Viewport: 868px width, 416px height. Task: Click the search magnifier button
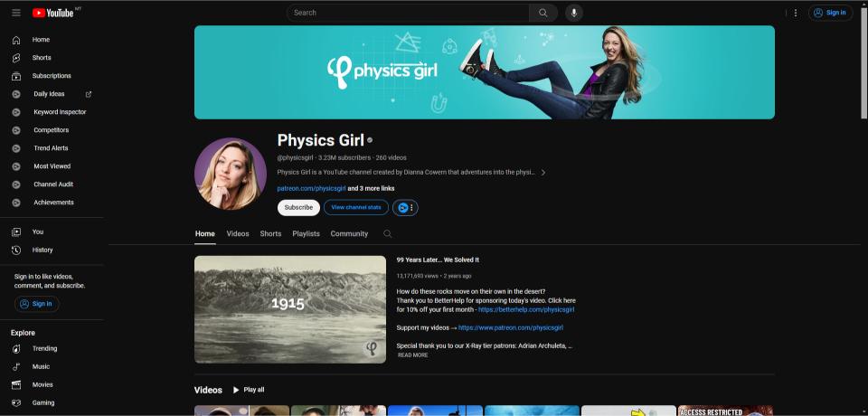coord(543,13)
